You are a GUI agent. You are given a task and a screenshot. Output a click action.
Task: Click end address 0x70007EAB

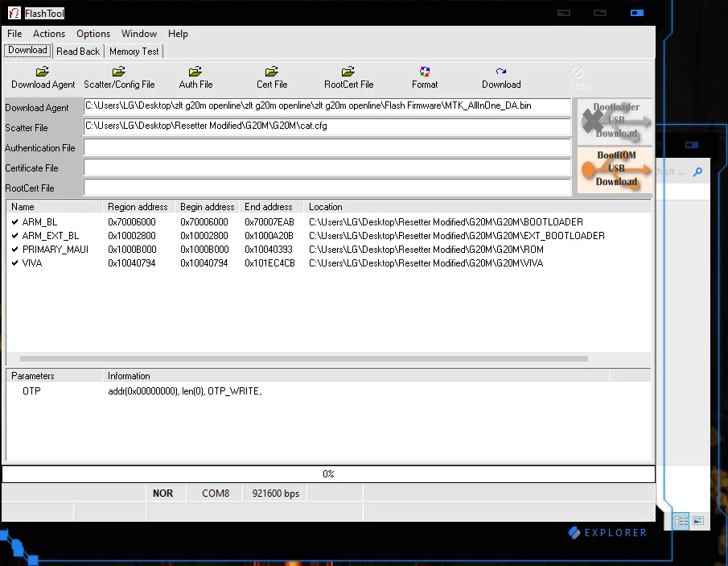(x=269, y=222)
